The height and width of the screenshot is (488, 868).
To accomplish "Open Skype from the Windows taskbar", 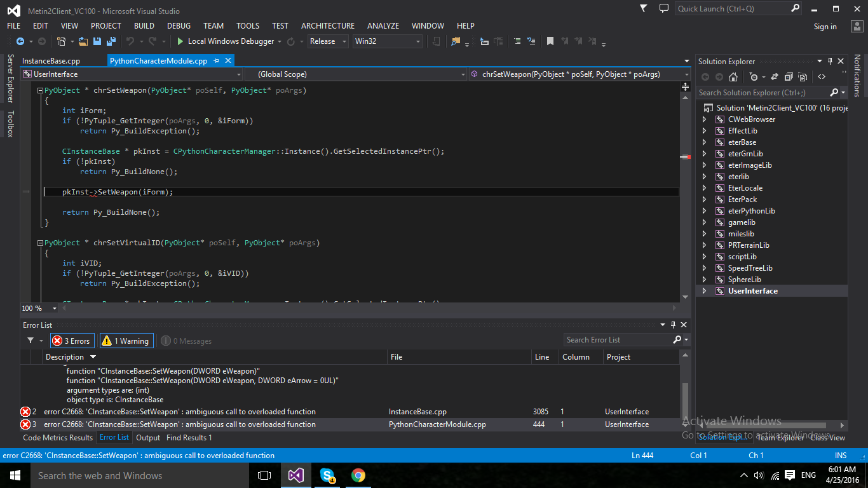I will [x=327, y=475].
